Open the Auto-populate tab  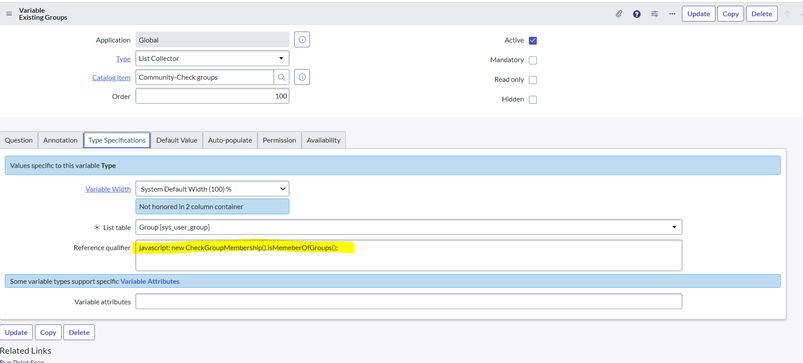click(x=230, y=140)
